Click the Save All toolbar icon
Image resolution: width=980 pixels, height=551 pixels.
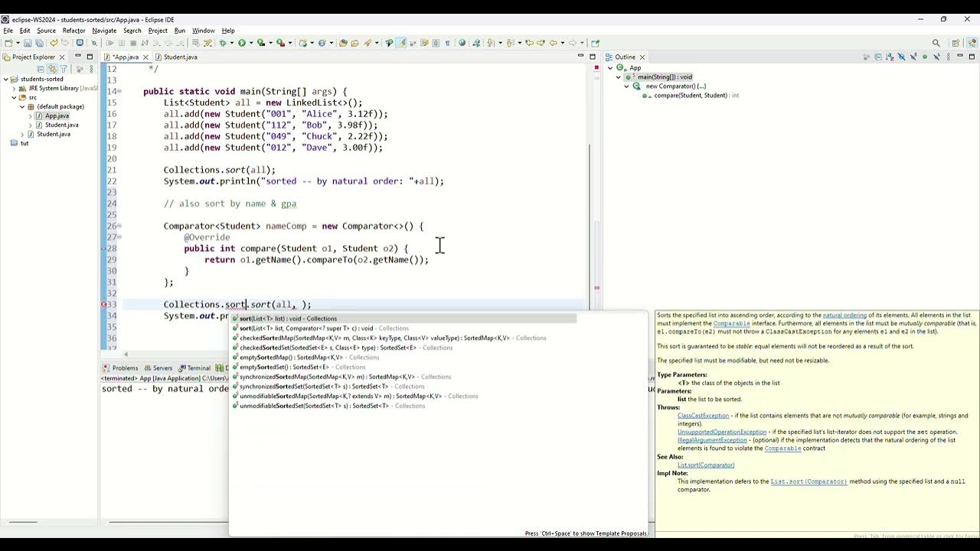(39, 42)
